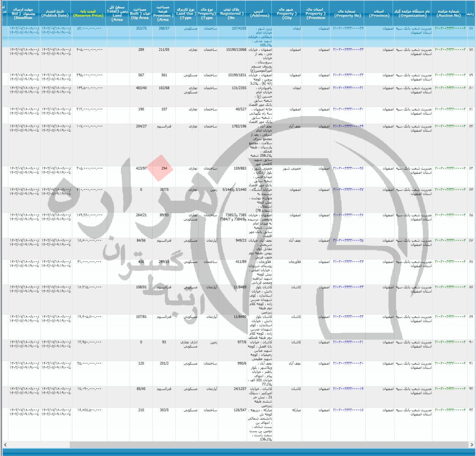Open property number link in row 78

348,50
